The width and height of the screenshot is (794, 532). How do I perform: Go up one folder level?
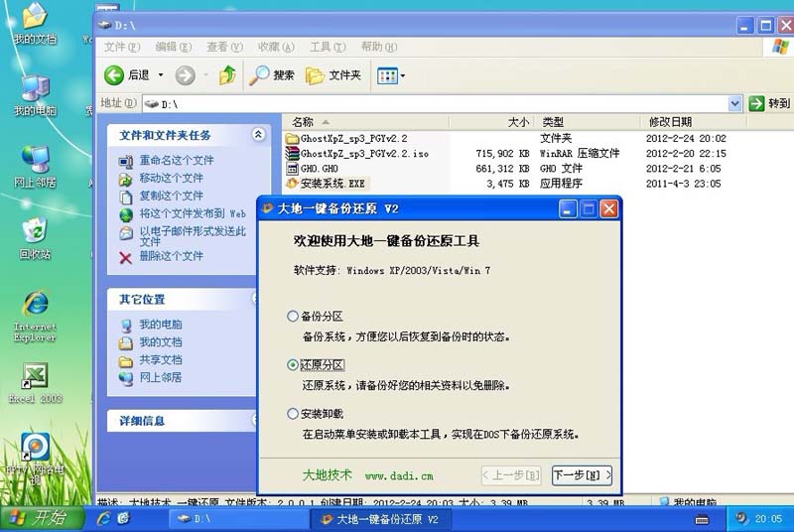coord(227,75)
